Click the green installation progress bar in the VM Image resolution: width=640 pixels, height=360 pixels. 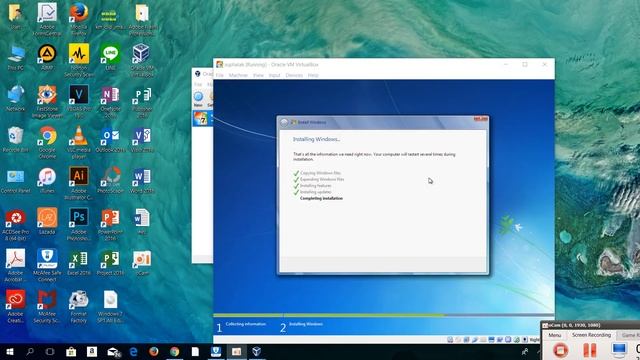click(329, 315)
